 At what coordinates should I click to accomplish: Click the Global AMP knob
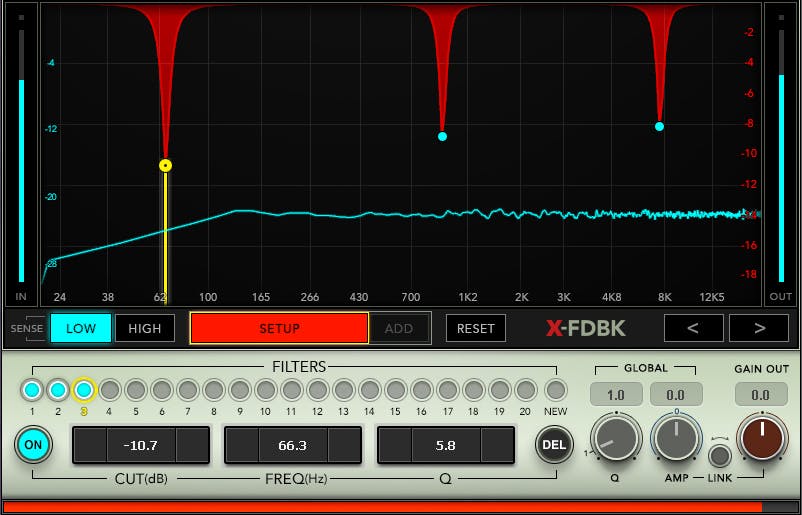[x=677, y=439]
